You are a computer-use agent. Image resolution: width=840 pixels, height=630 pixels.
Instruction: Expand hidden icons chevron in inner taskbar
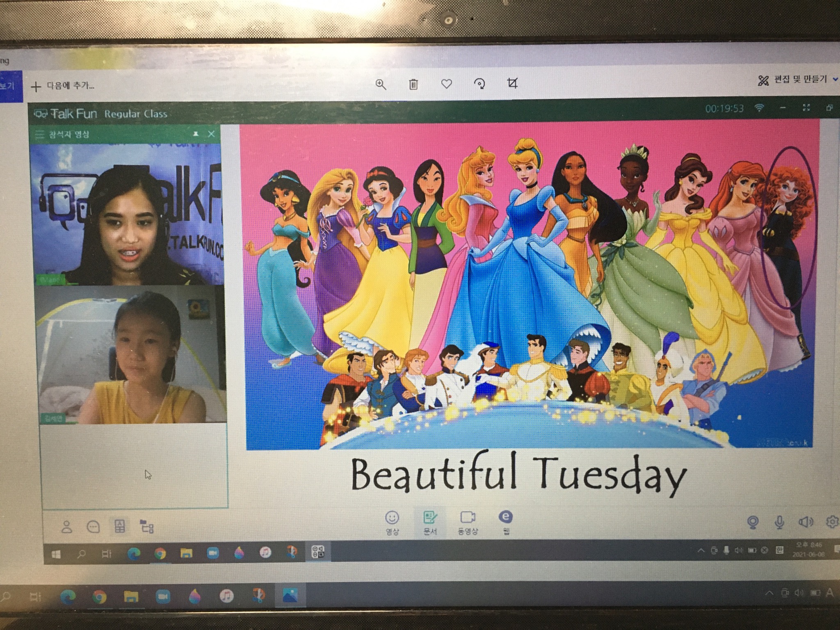coord(701,550)
